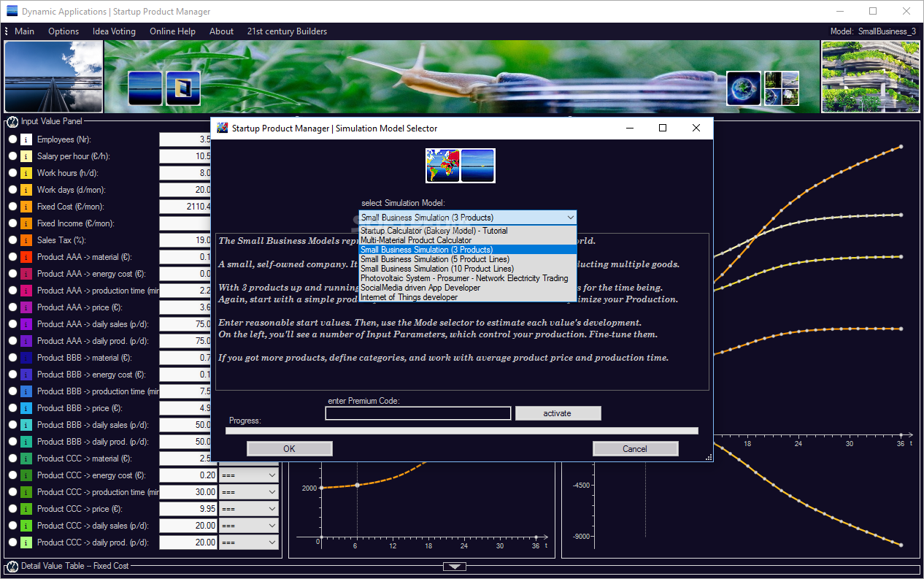Open mode dropdown for Product CCC daily prod.
924x579 pixels.
(x=249, y=542)
